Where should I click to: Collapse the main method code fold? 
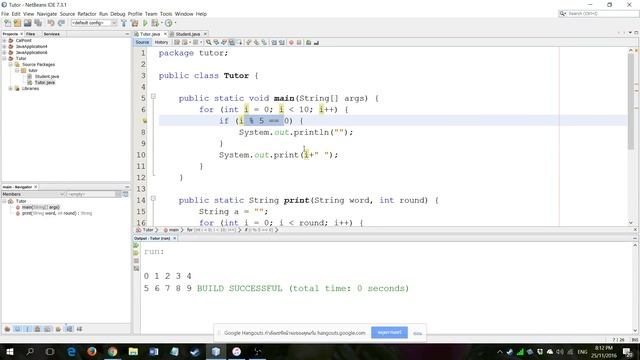pos(153,97)
